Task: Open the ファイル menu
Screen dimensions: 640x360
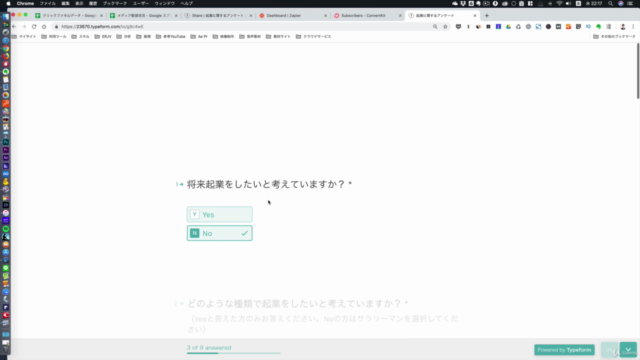Action: pyautogui.click(x=47, y=3)
